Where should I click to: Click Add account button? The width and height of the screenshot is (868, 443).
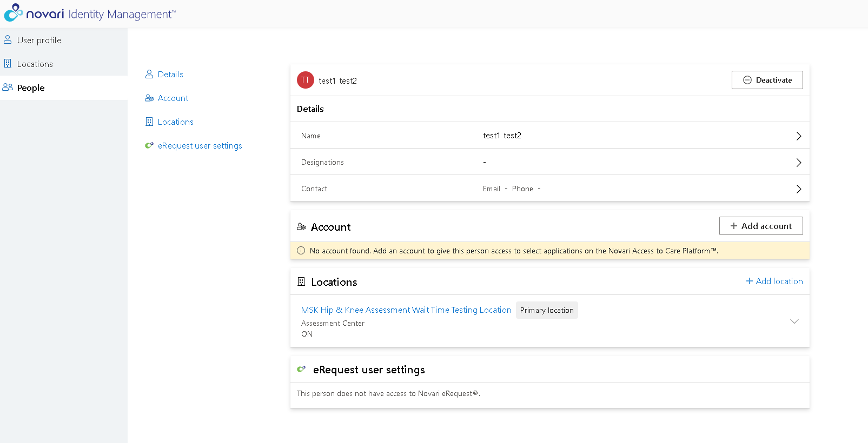click(x=761, y=226)
